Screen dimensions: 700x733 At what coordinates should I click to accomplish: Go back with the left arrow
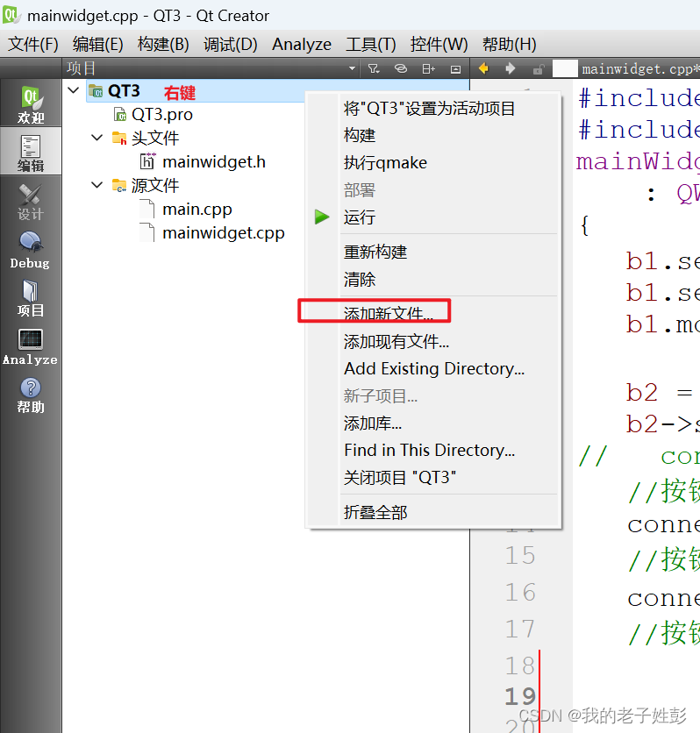pyautogui.click(x=483, y=68)
